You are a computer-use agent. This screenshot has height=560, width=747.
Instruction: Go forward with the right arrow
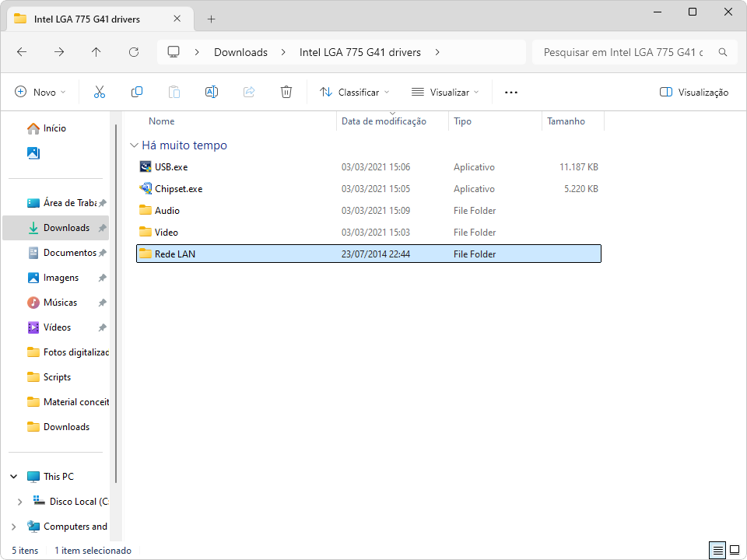(x=59, y=52)
